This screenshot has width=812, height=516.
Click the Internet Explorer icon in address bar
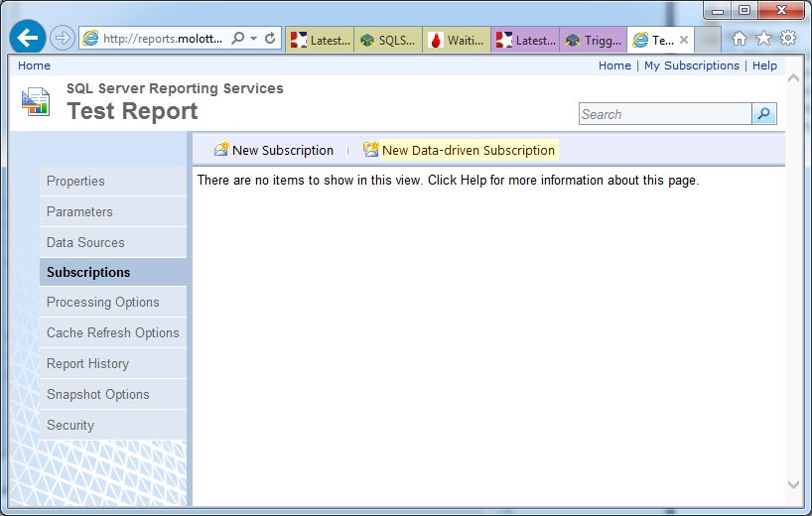coord(90,39)
